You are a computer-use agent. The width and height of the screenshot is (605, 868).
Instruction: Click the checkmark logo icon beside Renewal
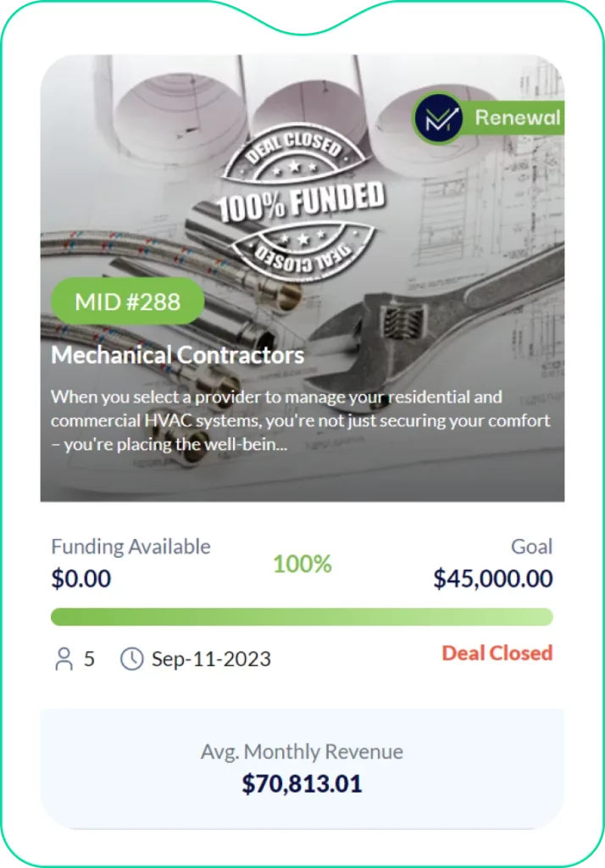(437, 119)
